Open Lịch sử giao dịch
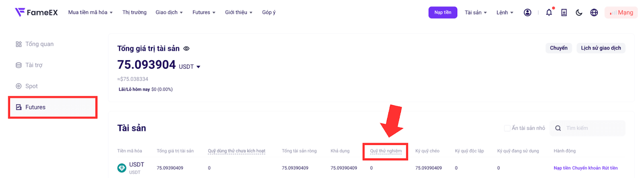This screenshot has width=644, height=178. (x=601, y=48)
